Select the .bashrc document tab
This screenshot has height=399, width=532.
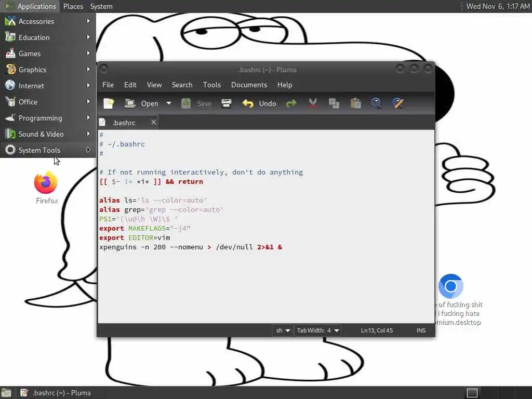point(128,123)
